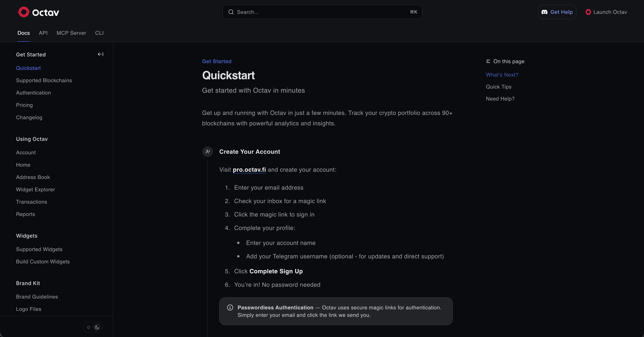644x337 pixels.
Task: Click the Create Your Account user icon
Action: (207, 152)
